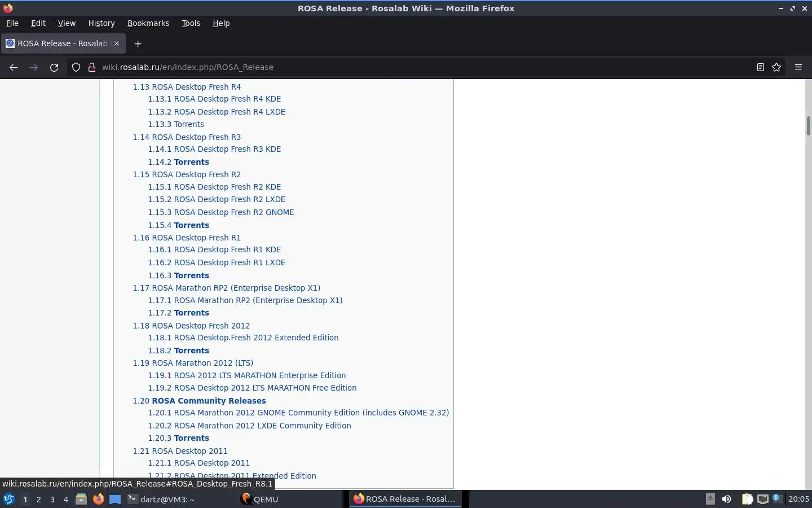Open the Bookmarks menu
The image size is (812, 508).
point(148,23)
